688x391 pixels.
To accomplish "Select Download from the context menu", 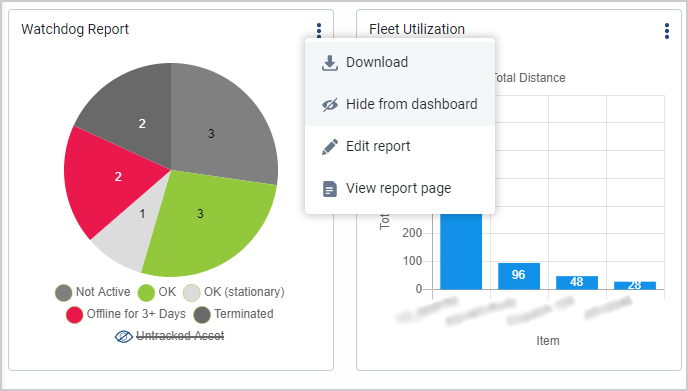I will [400, 62].
